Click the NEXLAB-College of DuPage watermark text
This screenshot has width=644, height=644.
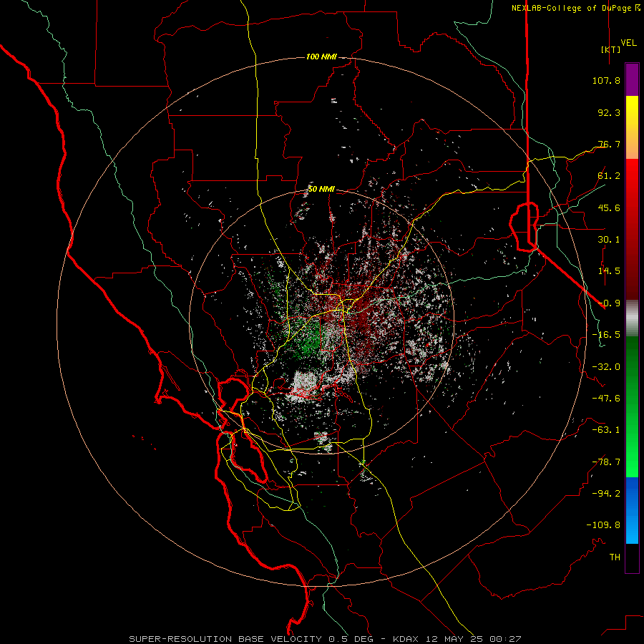[x=575, y=8]
